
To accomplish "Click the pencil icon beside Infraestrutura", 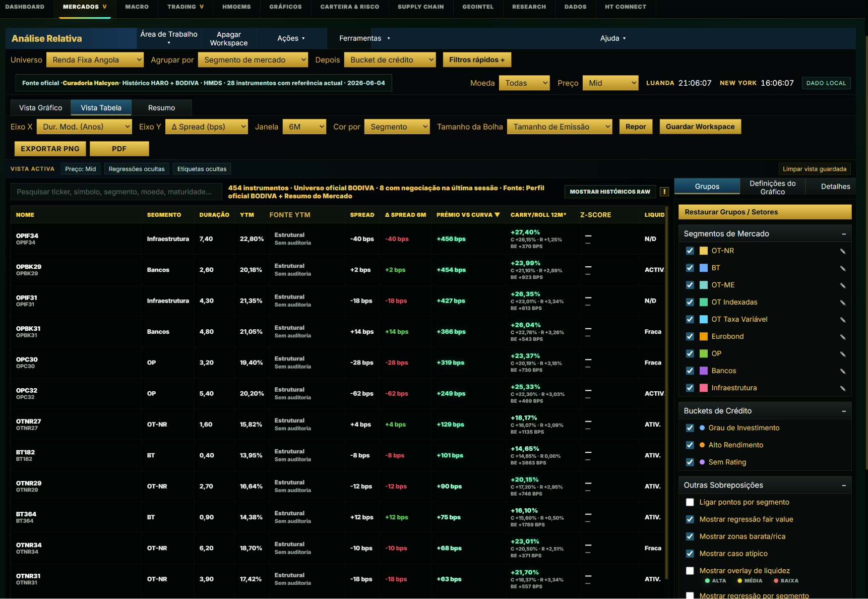I will click(842, 388).
